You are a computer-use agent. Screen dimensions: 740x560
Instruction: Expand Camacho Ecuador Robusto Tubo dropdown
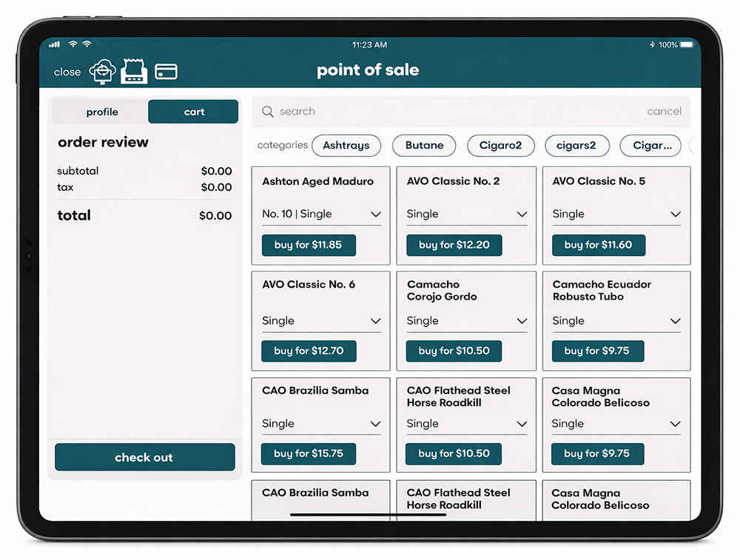click(616, 321)
